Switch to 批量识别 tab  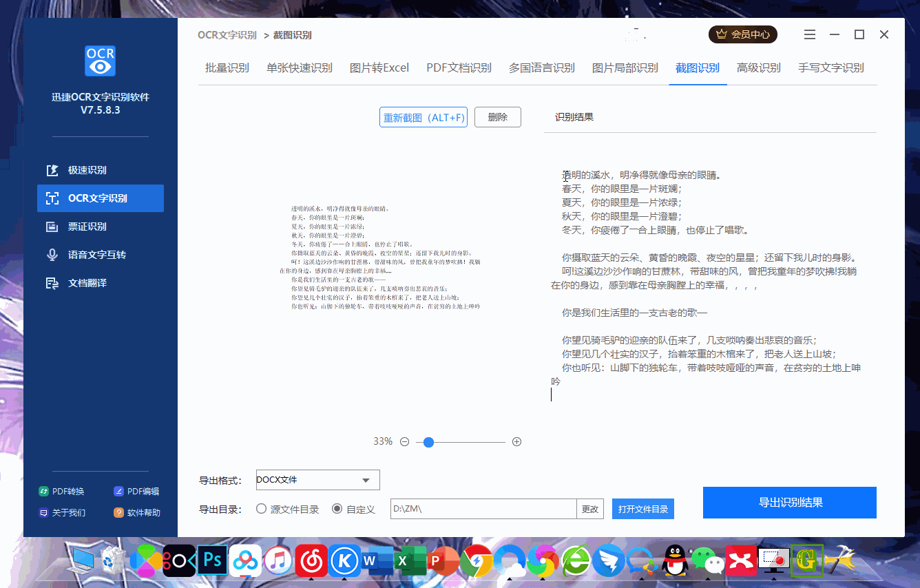227,67
